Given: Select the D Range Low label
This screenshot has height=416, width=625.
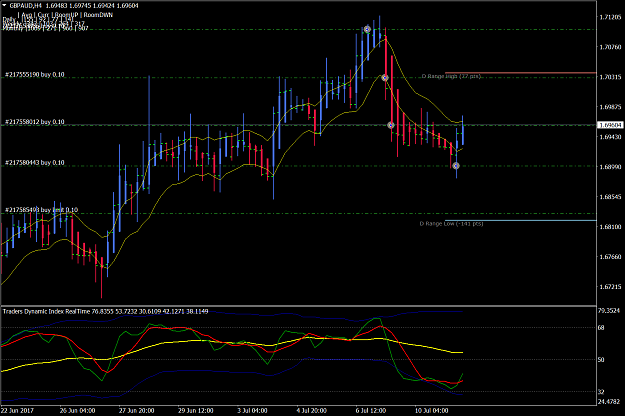Looking at the screenshot, I should [x=451, y=224].
